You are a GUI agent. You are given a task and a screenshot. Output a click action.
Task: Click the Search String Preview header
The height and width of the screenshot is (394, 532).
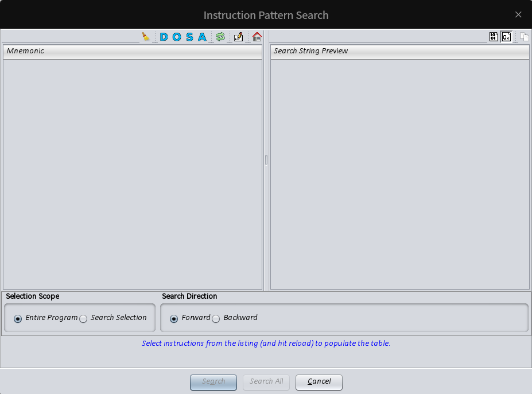(399, 51)
